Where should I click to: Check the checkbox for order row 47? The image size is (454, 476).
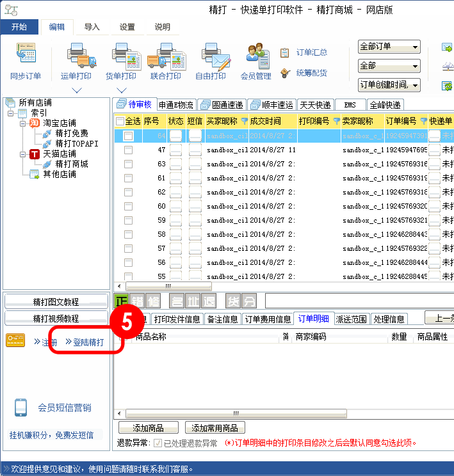[129, 150]
